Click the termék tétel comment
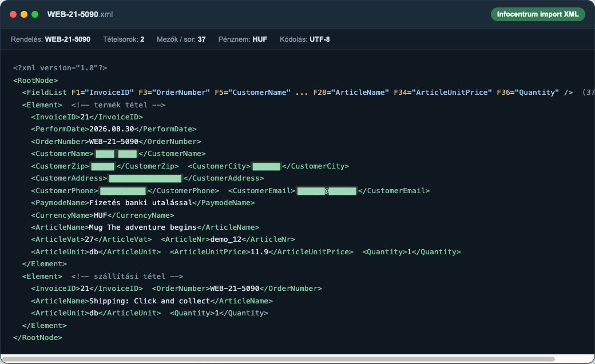The width and height of the screenshot is (595, 364). [x=118, y=105]
